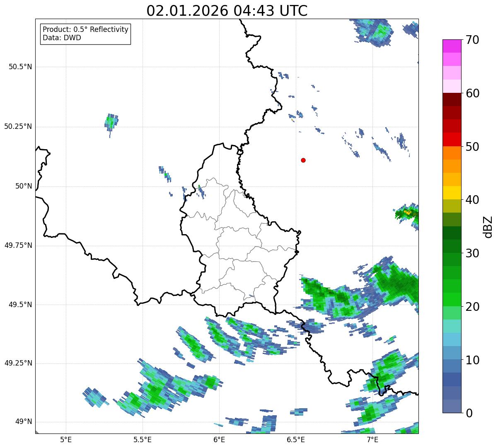498x448 pixels.
Task: Click the longitude label 7°E
Action: (372, 439)
